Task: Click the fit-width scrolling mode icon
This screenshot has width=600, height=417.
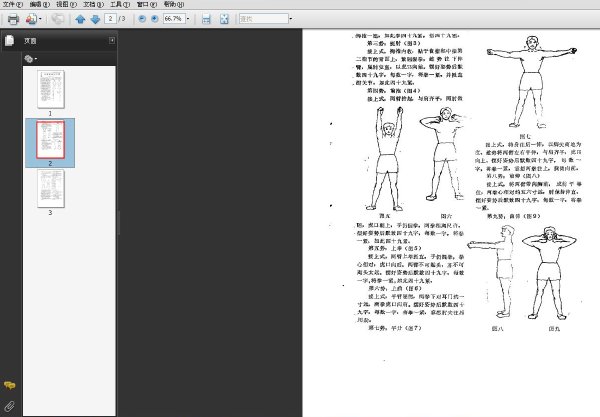Action: pos(206,19)
